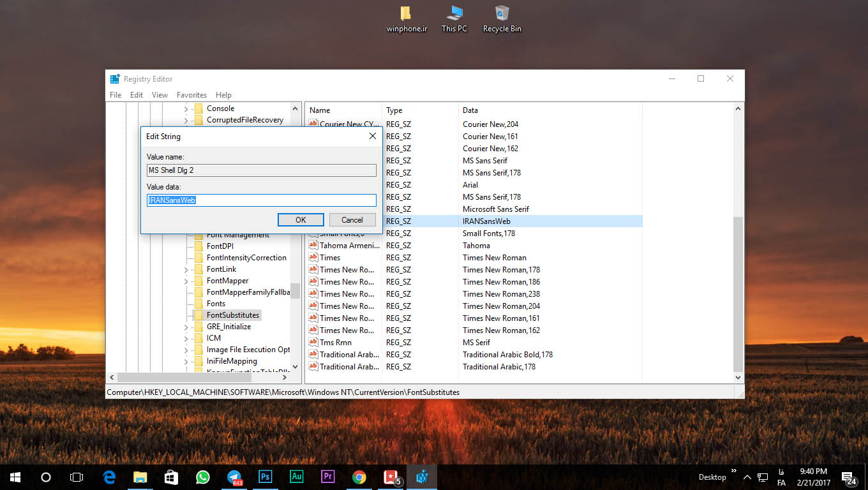
Task: Open Telegram from the taskbar
Action: coord(234,477)
